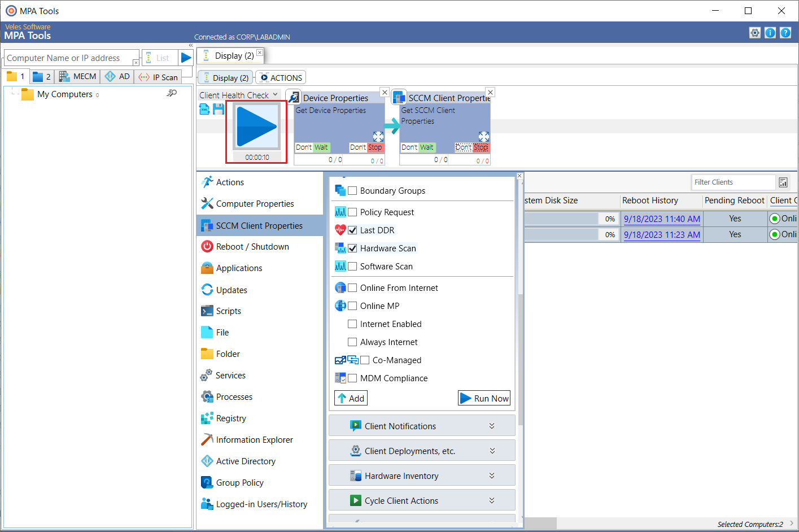Viewport: 799px width, 532px height.
Task: Check the Co-Managed checkbox
Action: (365, 360)
